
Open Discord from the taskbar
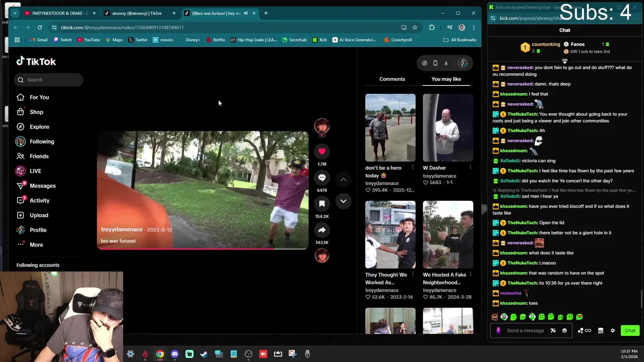[175, 354]
